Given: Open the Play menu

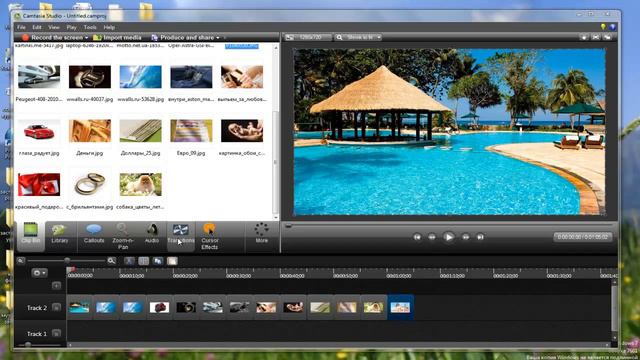Looking at the screenshot, I should 72,27.
